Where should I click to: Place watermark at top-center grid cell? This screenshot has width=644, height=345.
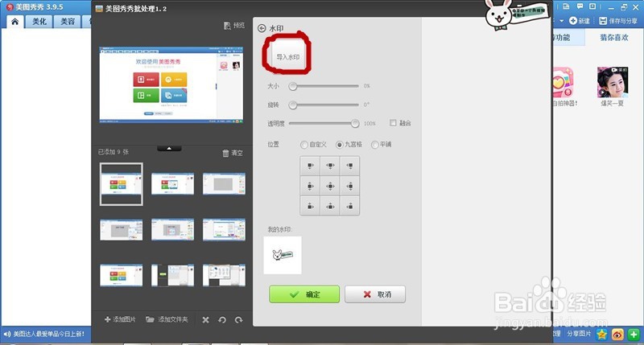[x=330, y=166]
